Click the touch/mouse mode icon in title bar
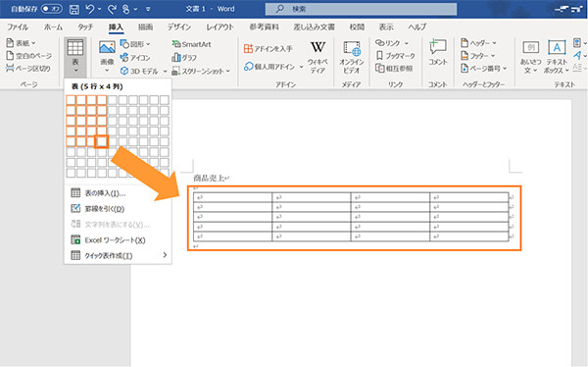Screen dimensions: 588x367 pyautogui.click(x=126, y=9)
